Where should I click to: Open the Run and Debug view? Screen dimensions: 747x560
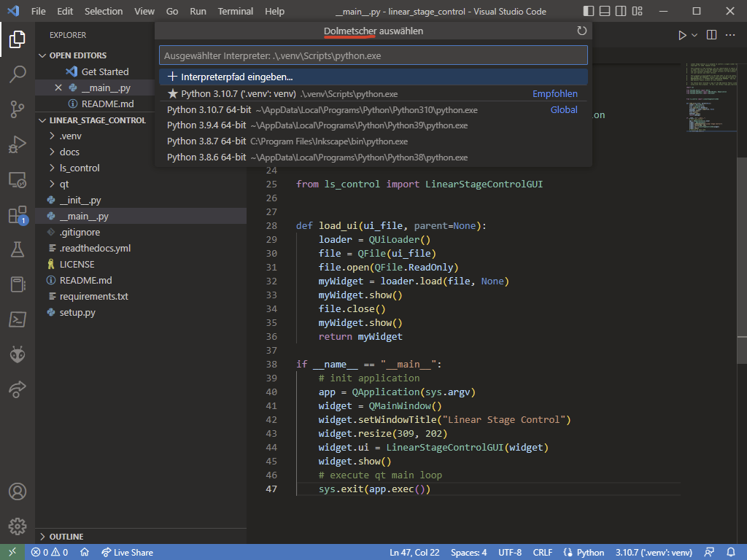coord(18,144)
